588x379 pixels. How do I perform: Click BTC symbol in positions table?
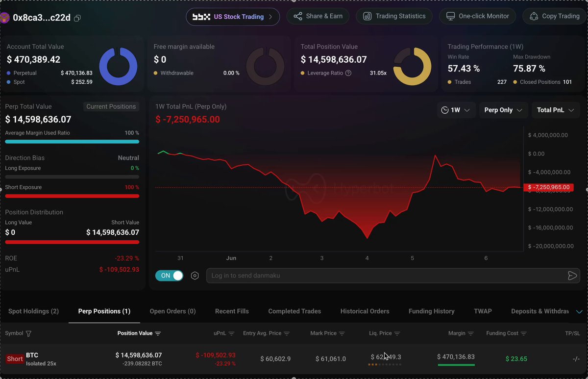click(32, 355)
